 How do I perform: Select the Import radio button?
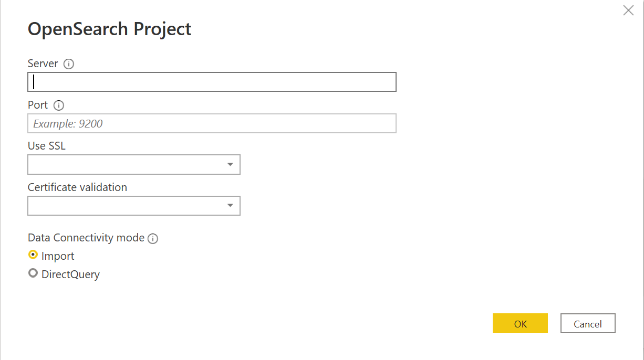[33, 255]
